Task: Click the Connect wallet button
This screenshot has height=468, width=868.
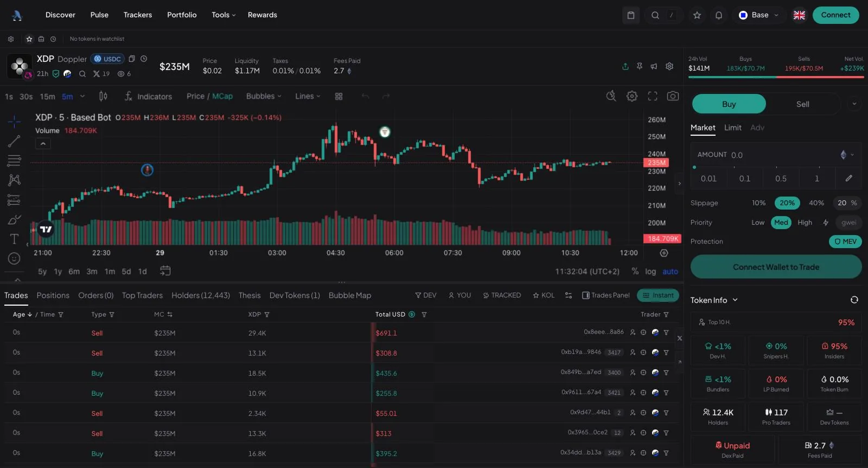Action: 835,15
